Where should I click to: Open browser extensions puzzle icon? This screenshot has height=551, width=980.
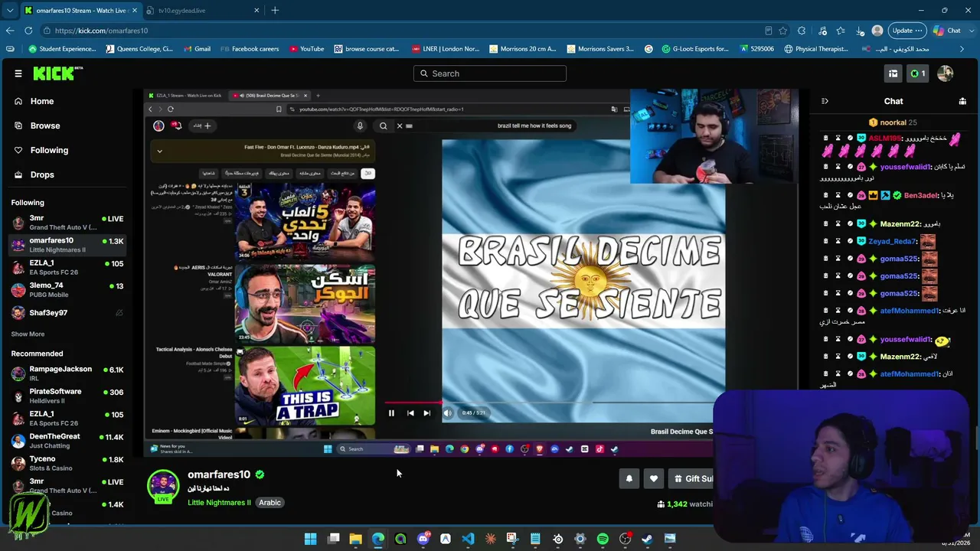click(x=802, y=31)
